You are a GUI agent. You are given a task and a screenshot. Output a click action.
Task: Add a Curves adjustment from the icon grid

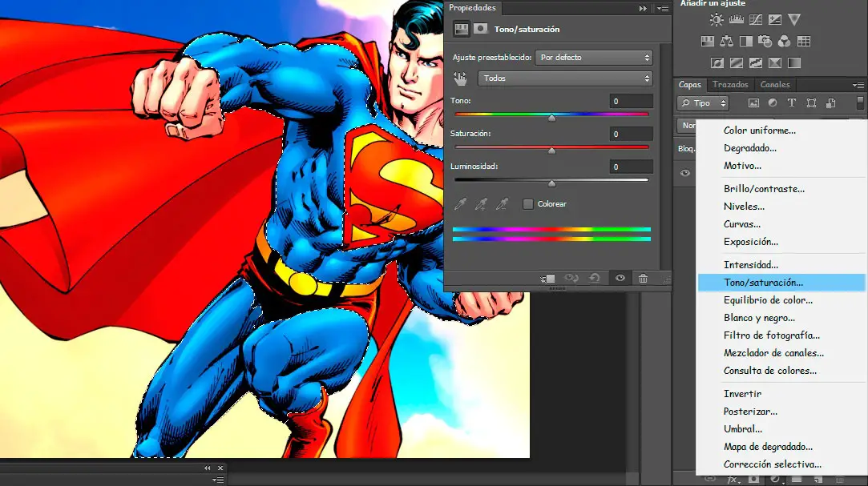pos(755,20)
